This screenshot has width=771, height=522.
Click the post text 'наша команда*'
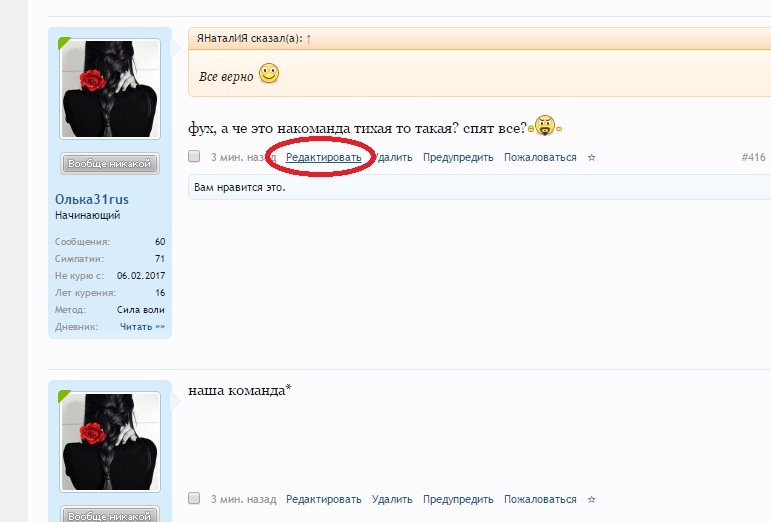click(x=240, y=390)
